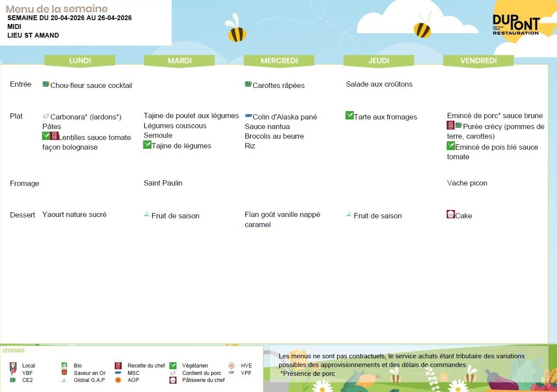Click the Végétarien green leaf legend icon
The width and height of the screenshot is (557, 392).
point(173,366)
